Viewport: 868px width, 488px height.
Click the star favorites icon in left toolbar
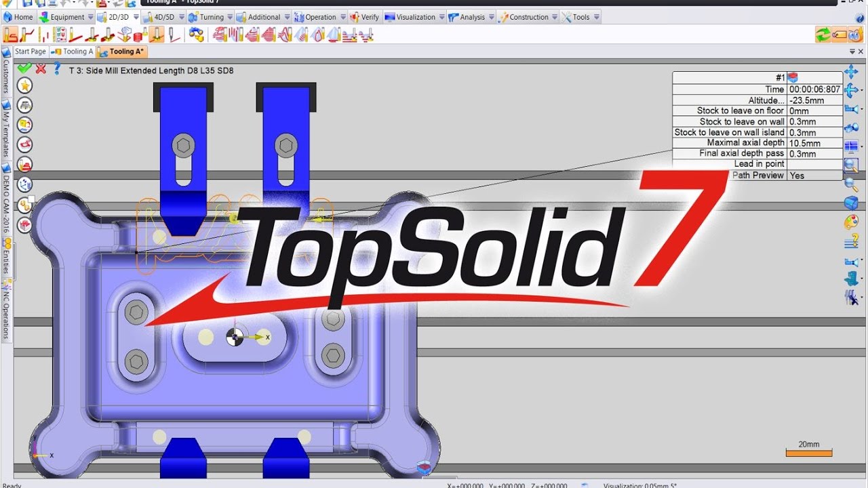click(x=25, y=85)
